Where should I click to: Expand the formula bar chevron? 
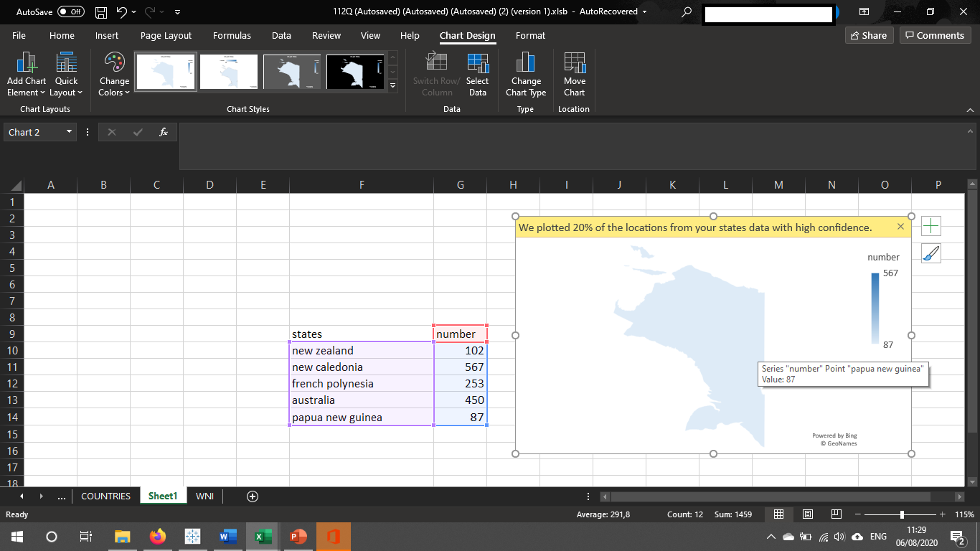971,132
